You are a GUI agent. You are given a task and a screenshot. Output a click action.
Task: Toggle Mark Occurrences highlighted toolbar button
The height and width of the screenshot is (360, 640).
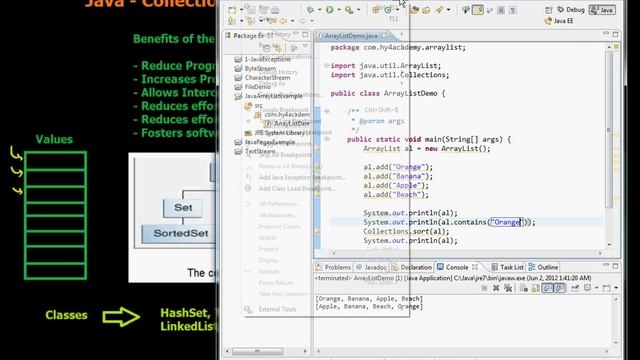pyautogui.click(x=478, y=9)
